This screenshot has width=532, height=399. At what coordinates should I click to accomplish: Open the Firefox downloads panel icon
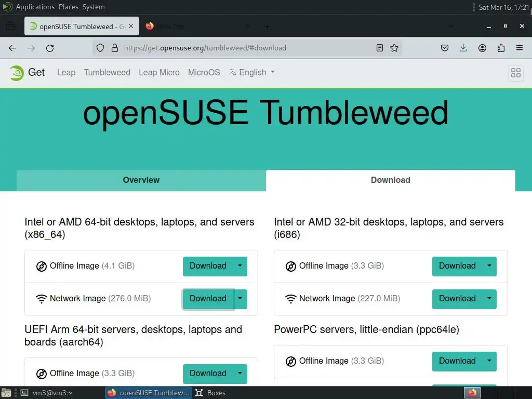point(463,48)
